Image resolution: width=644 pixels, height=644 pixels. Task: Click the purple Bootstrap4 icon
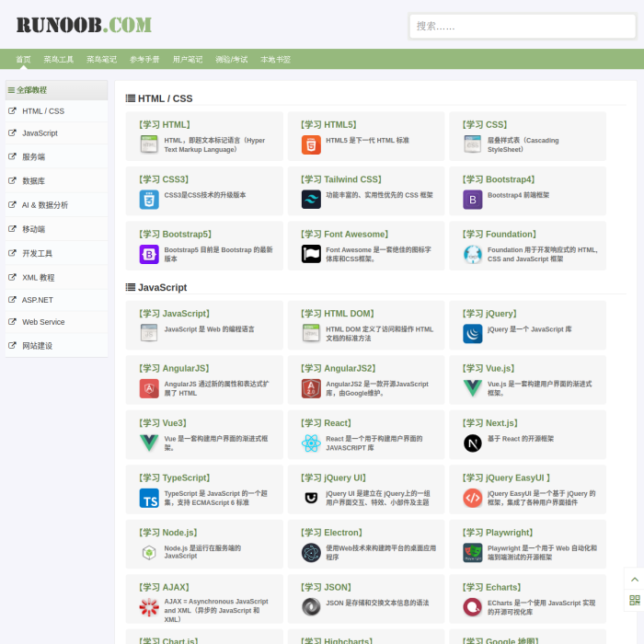[x=473, y=200]
